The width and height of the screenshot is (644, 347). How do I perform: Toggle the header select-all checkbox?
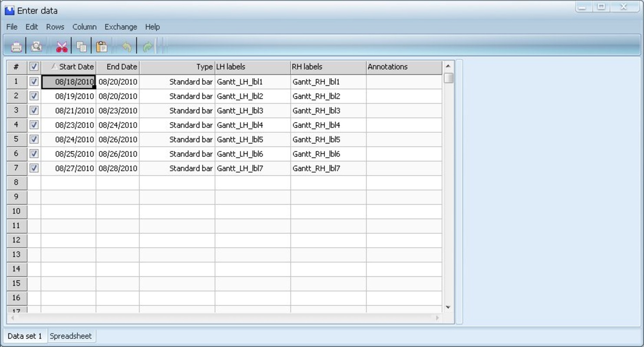click(x=34, y=67)
